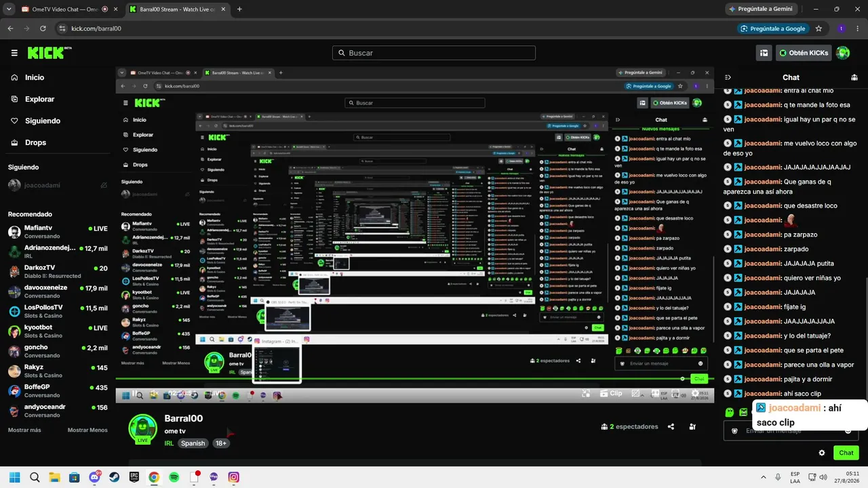Reload the current page
The height and width of the screenshot is (488, 868).
pos(43,28)
